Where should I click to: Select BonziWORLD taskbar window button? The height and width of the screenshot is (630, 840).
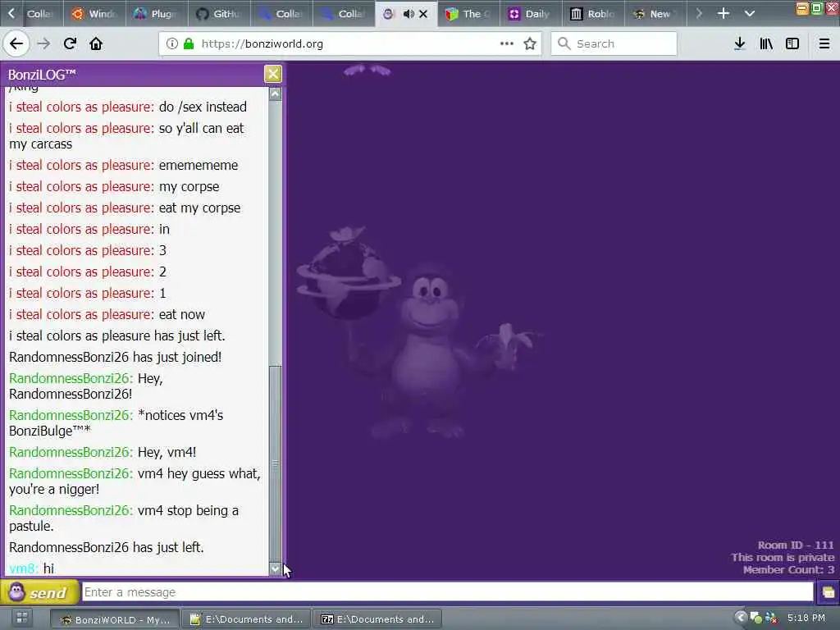pyautogui.click(x=115, y=619)
